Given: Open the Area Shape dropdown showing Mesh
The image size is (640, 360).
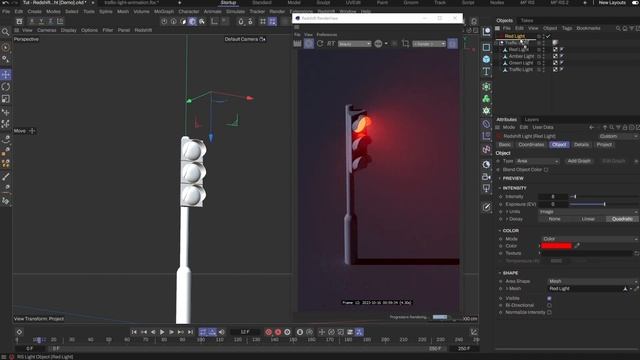Looking at the screenshot, I should click(593, 281).
